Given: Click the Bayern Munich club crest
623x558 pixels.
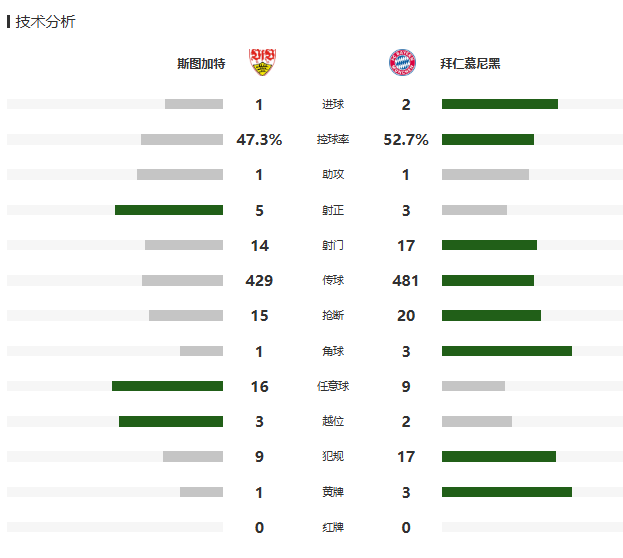Looking at the screenshot, I should (402, 63).
